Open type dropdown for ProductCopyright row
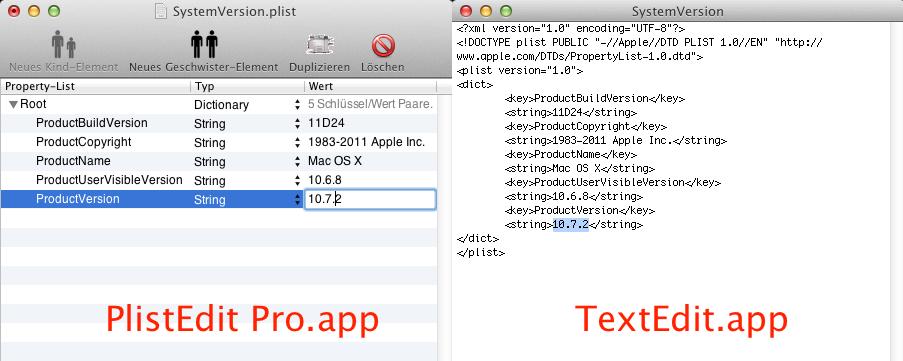Screen dimensions: 903x361 tap(297, 143)
